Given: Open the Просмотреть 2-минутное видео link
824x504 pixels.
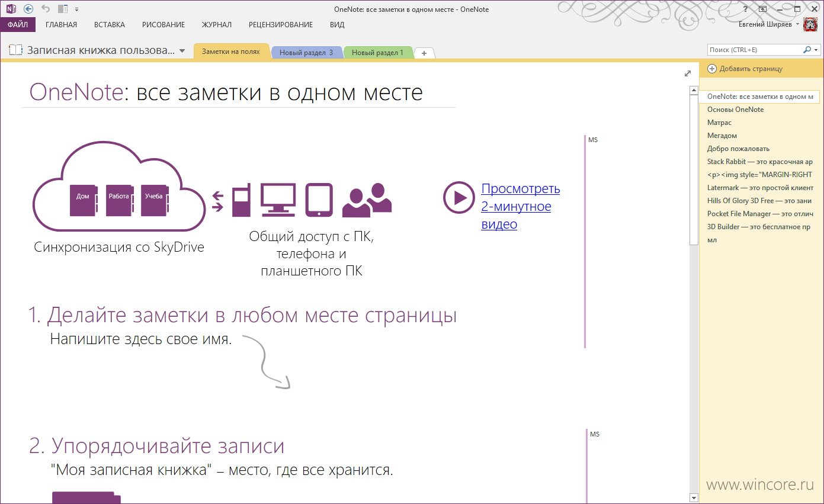Looking at the screenshot, I should pos(521,206).
